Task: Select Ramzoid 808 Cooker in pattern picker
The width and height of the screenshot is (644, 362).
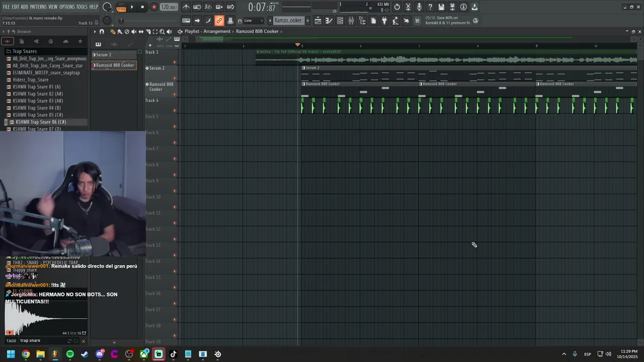Action: click(114, 65)
